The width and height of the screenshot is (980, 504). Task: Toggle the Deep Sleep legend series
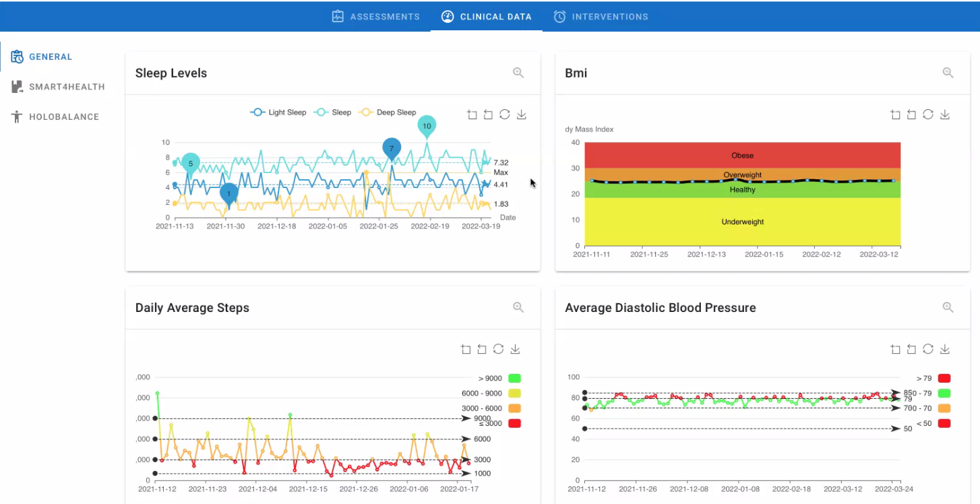387,113
